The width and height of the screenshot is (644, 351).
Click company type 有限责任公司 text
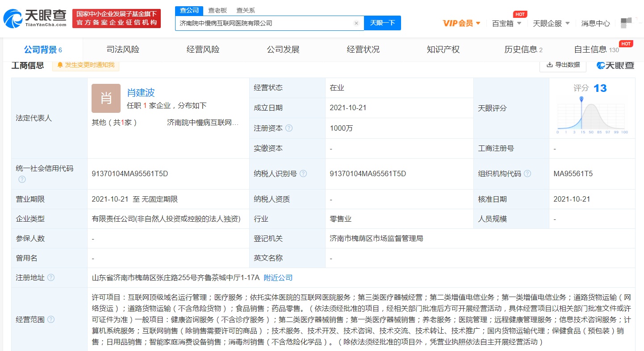(166, 219)
